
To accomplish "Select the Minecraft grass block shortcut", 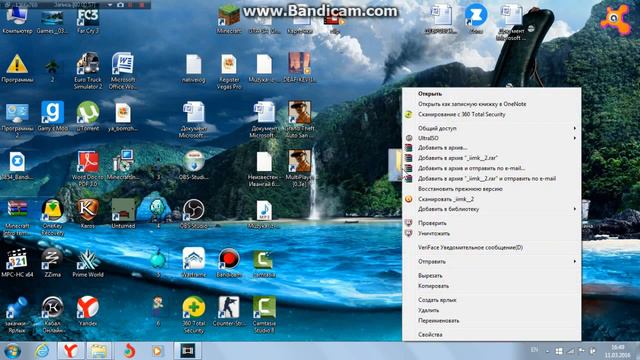I will 229,20.
